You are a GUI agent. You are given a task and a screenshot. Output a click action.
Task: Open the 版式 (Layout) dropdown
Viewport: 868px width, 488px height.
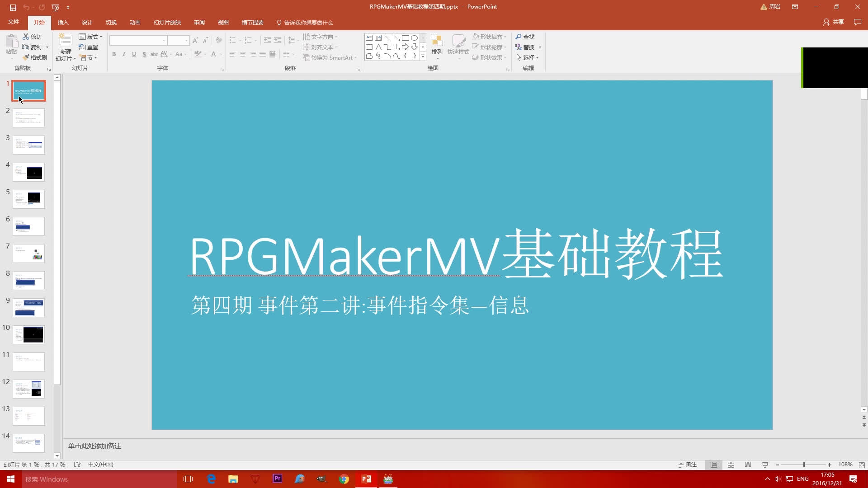click(90, 37)
